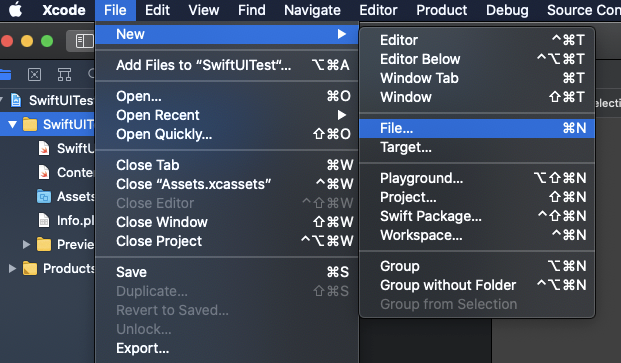This screenshot has width=621, height=363.
Task: Open a new Window Tab
Action: pyautogui.click(x=477, y=78)
